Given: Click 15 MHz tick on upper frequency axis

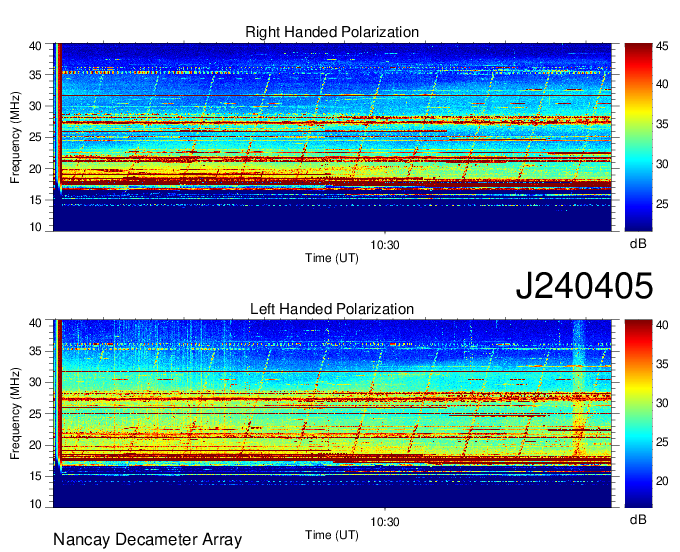Looking at the screenshot, I should coord(36,200).
